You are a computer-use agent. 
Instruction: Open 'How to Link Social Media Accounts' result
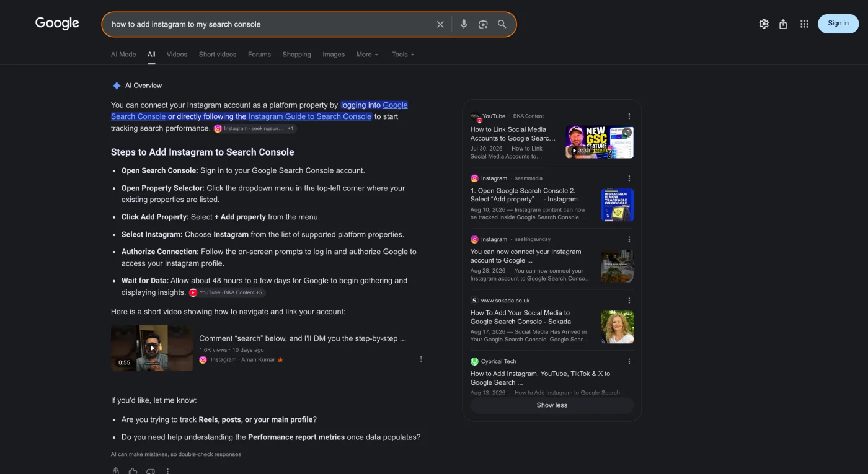[513, 134]
